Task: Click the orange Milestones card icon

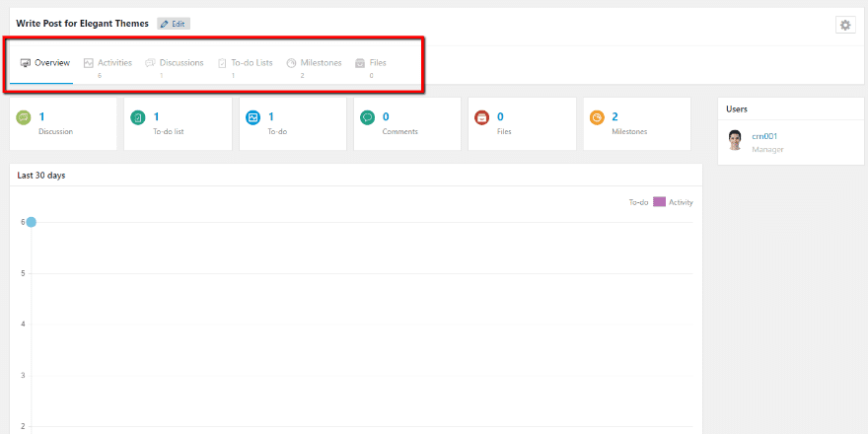Action: pyautogui.click(x=597, y=117)
